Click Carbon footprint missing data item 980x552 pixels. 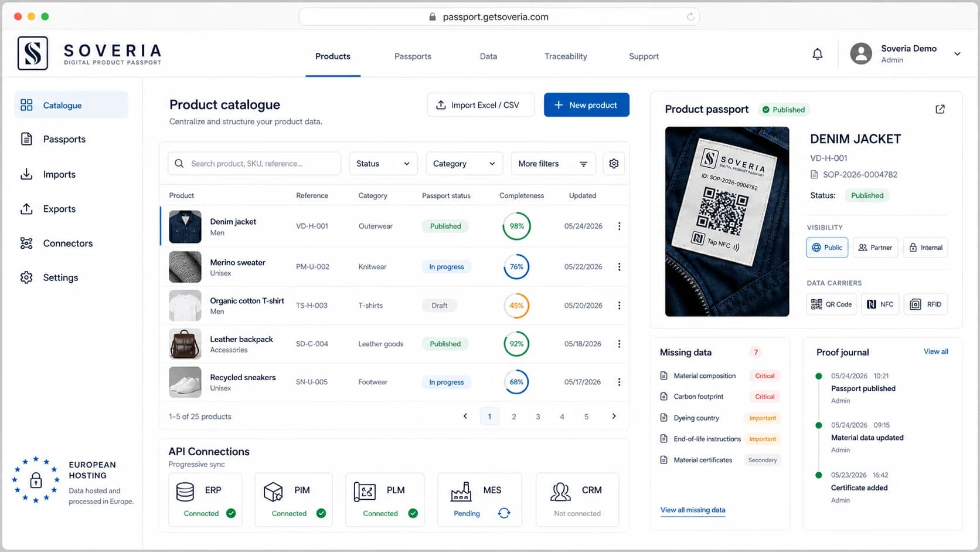coord(720,397)
